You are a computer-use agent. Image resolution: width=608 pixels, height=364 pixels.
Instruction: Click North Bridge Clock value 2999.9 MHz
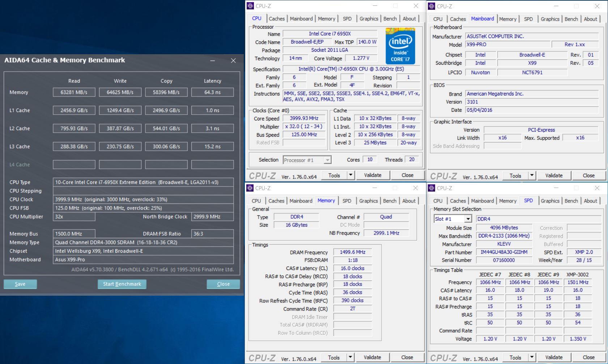[x=212, y=217]
